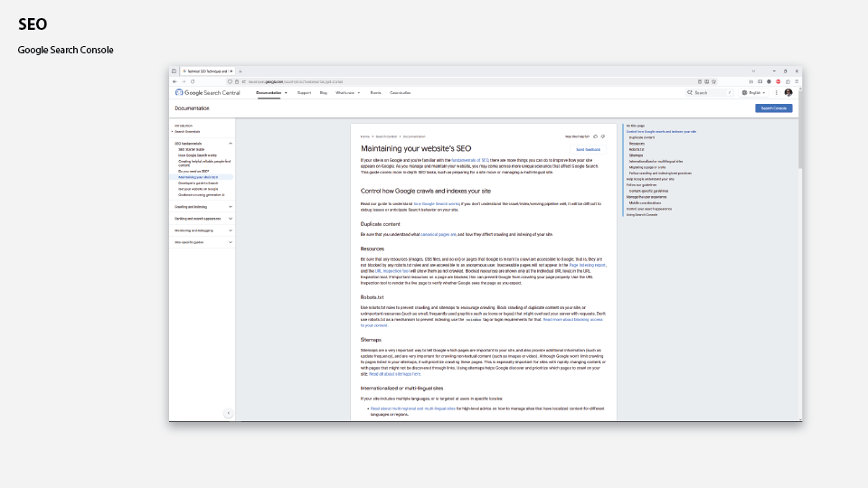Open the three-dot more options menu
The height and width of the screenshot is (488, 868).
pyautogui.click(x=776, y=92)
